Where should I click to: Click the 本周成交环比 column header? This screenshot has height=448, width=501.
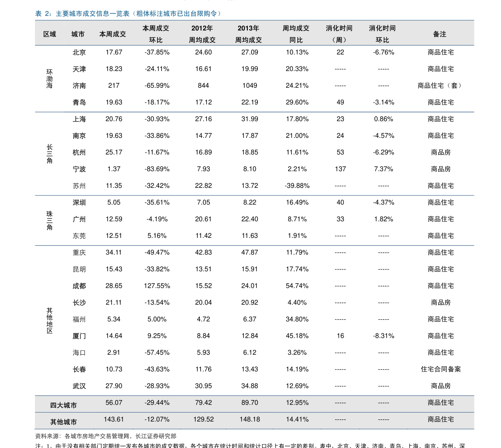(x=156, y=34)
